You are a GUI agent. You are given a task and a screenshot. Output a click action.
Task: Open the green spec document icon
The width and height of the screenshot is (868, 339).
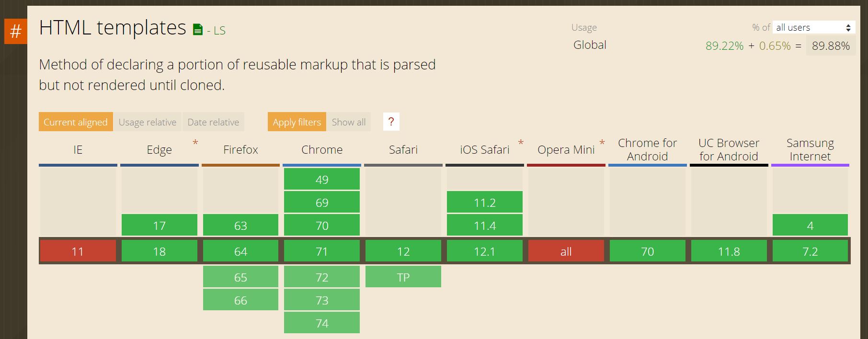coord(197,30)
